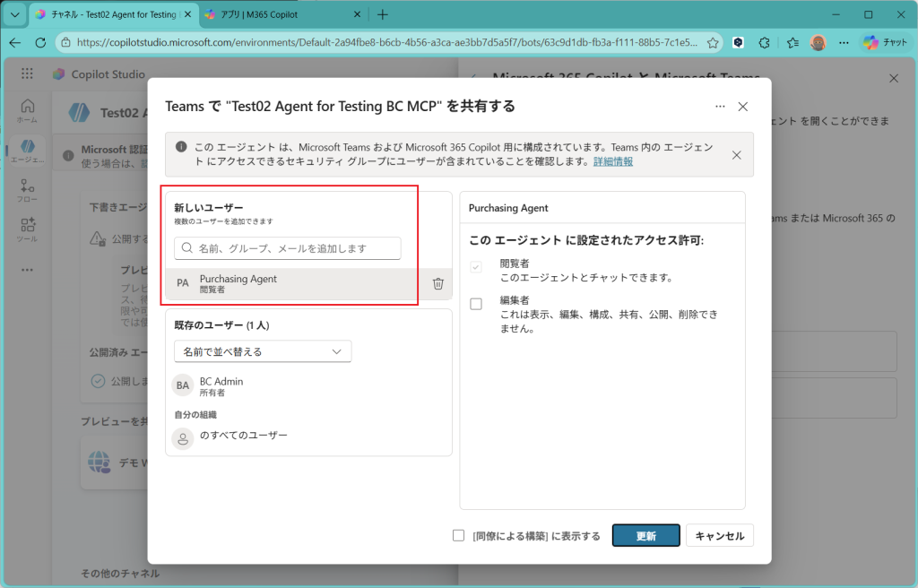The height and width of the screenshot is (588, 918).
Task: Check the [同僚による構築] に表示する checkbox
Action: [458, 536]
